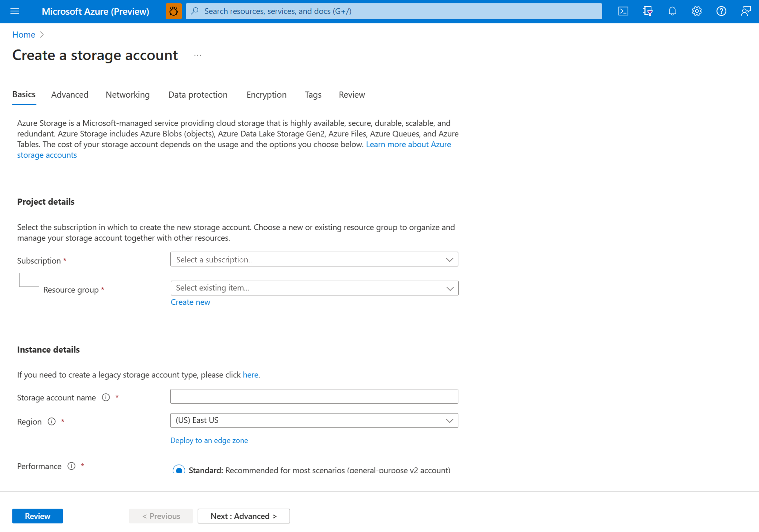Image resolution: width=759 pixels, height=532 pixels.
Task: Click the Deploy to an edge zone link
Action: [209, 440]
